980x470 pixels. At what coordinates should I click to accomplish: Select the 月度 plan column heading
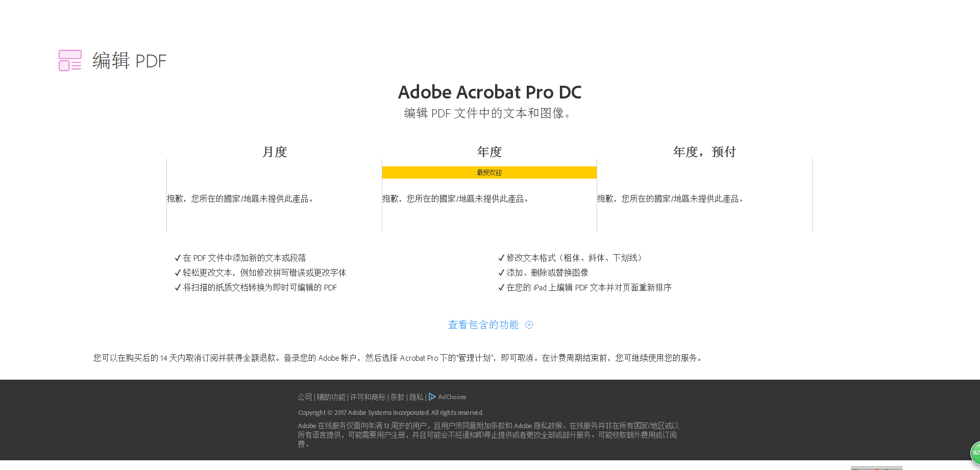coord(275,152)
